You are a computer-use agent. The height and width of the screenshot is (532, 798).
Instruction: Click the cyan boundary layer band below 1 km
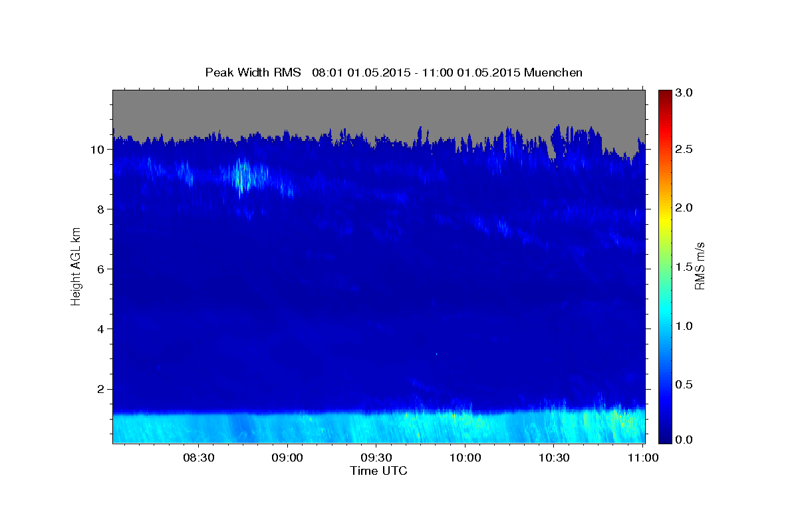(378, 428)
